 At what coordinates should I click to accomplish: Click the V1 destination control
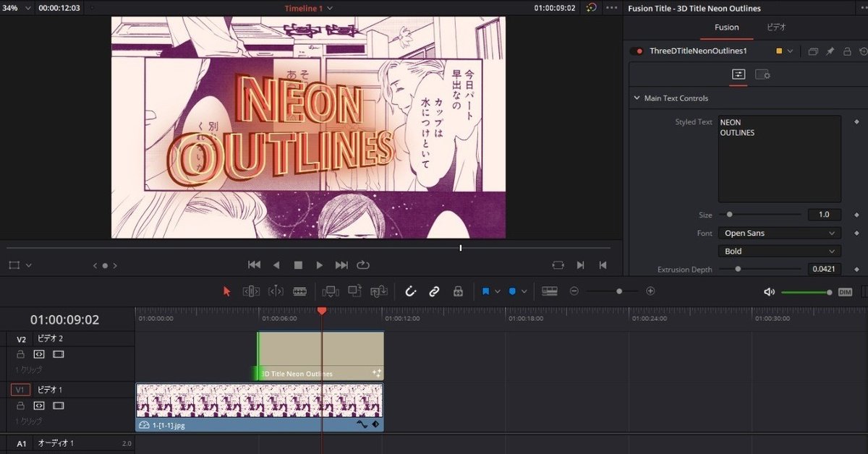click(21, 390)
